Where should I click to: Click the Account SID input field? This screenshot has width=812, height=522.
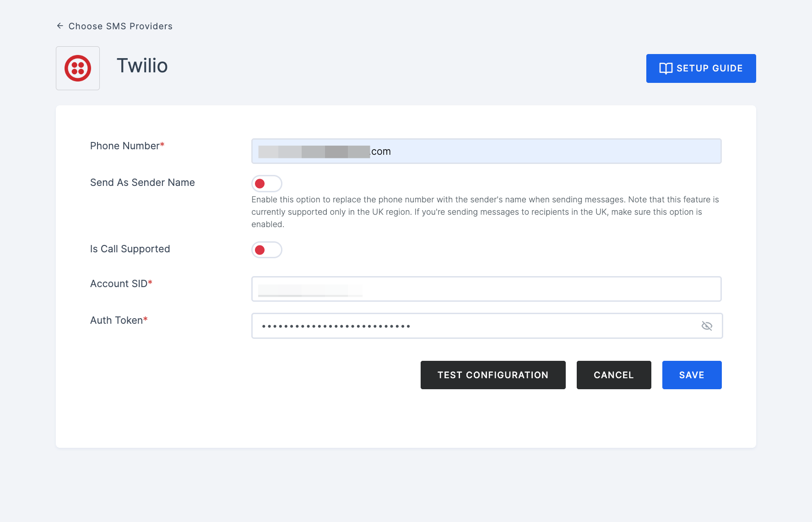[486, 289]
